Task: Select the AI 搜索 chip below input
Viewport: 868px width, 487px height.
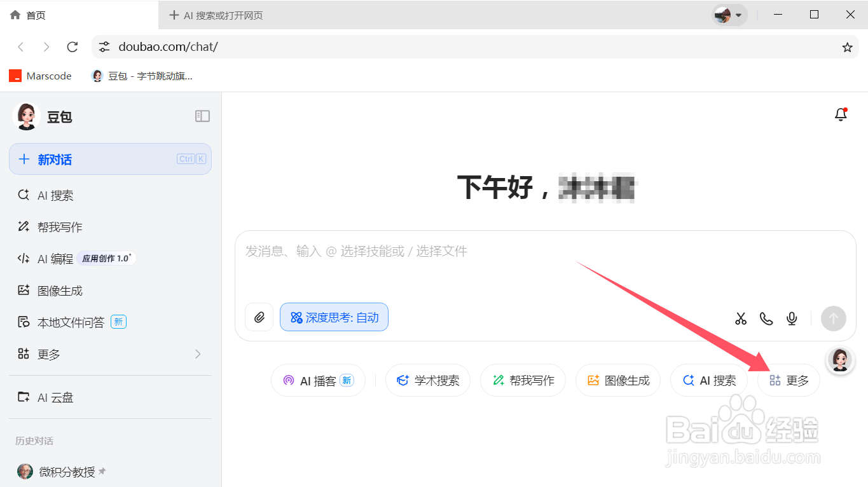Action: pyautogui.click(x=708, y=380)
